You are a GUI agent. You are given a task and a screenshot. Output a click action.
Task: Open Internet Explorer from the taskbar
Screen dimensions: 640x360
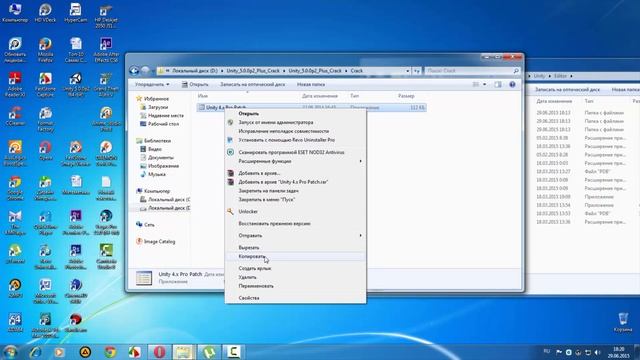pos(35,352)
